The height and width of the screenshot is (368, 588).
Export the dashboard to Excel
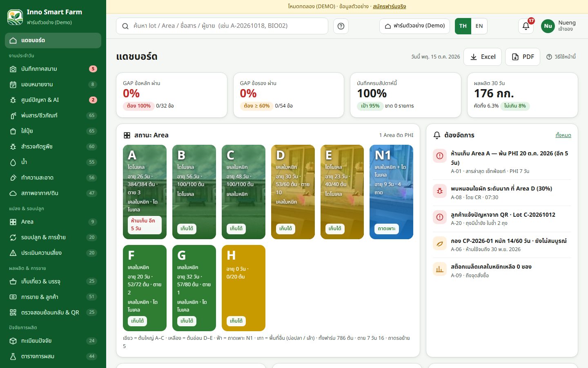(x=483, y=57)
